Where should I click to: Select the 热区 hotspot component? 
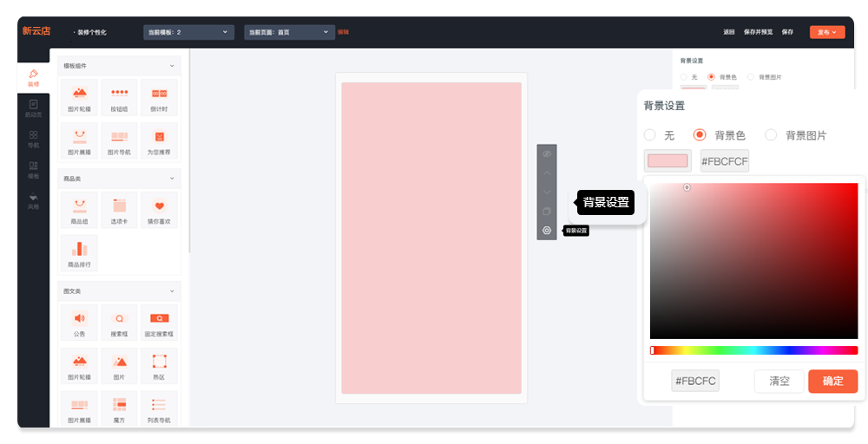pyautogui.click(x=160, y=365)
